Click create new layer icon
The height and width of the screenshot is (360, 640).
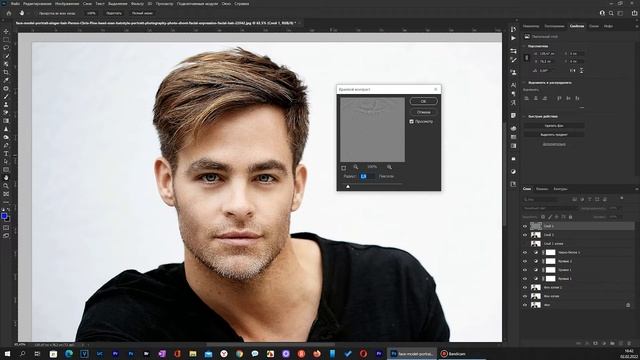[621, 343]
